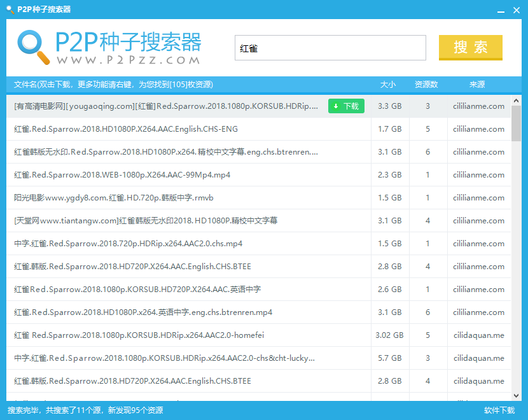The width and height of the screenshot is (528, 420).
Task: Select the AAC2.0-homefei result row
Action: (x=259, y=335)
